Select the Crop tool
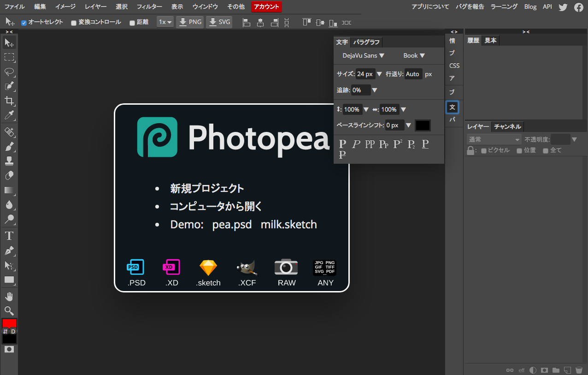Image resolution: width=588 pixels, height=375 pixels. (9, 101)
